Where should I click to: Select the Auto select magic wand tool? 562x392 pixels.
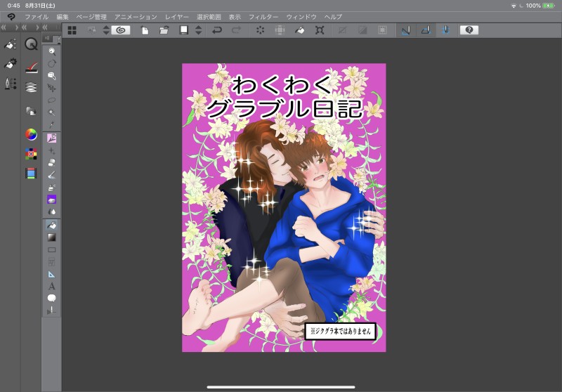pos(52,112)
